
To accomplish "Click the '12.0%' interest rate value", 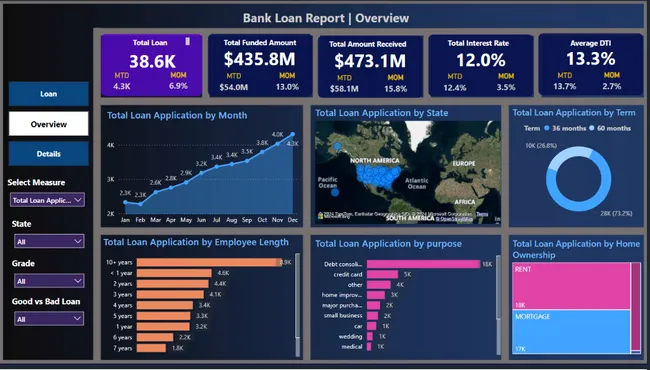I will click(x=481, y=60).
